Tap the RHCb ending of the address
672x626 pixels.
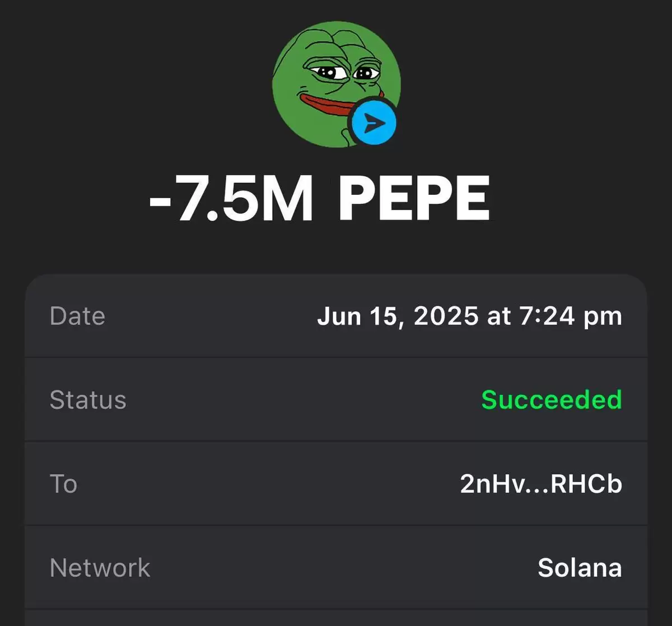pyautogui.click(x=587, y=484)
